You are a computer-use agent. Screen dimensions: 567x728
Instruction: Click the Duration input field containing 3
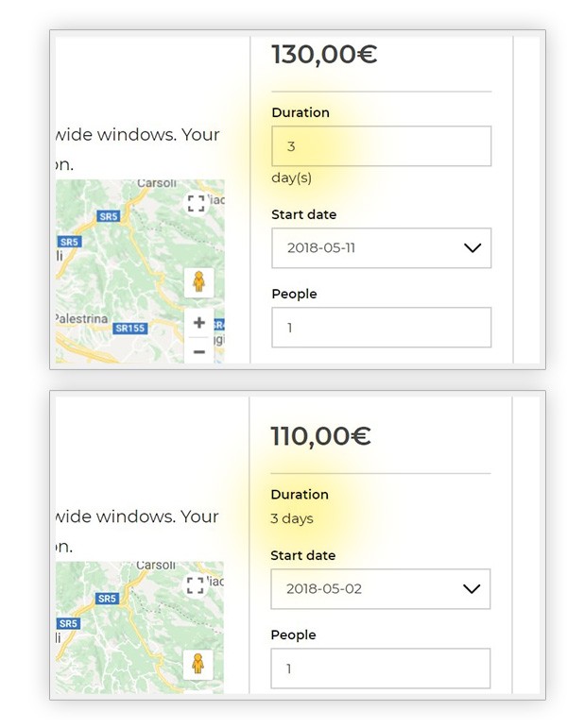pos(381,146)
